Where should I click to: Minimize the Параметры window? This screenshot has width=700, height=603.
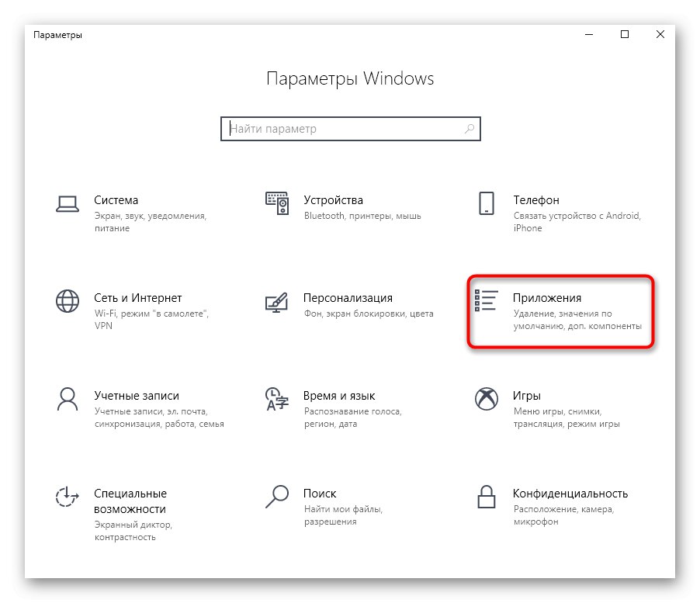(589, 34)
